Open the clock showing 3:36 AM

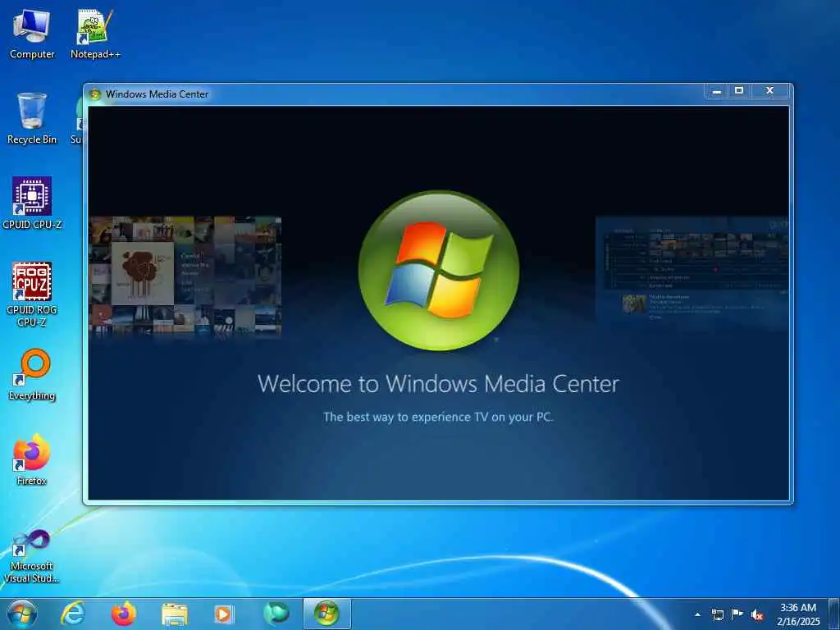[798, 614]
